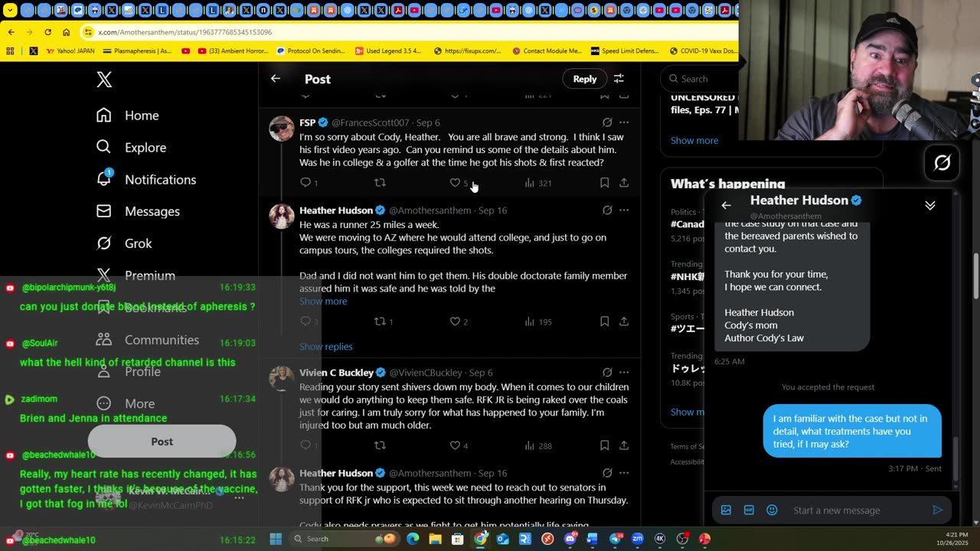Open FSP's profile avatar

282,129
